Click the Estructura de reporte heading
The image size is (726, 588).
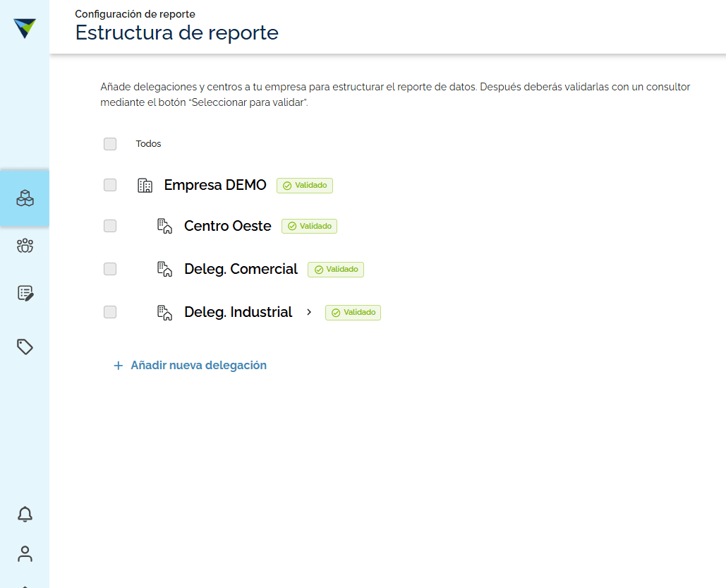[177, 33]
